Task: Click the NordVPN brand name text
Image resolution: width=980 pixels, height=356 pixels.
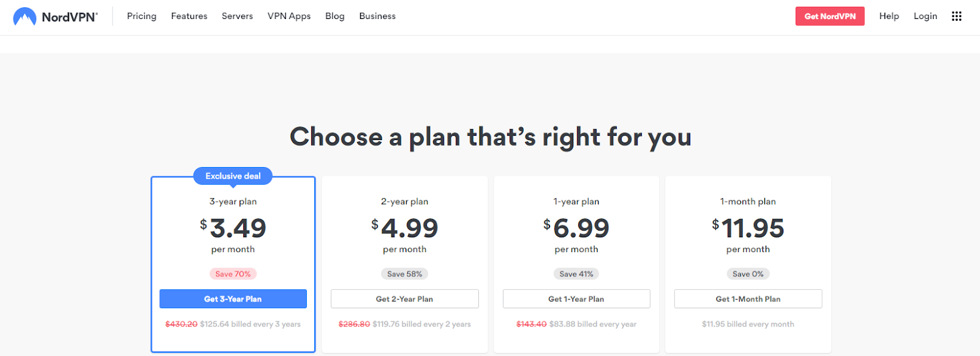Action: click(69, 17)
